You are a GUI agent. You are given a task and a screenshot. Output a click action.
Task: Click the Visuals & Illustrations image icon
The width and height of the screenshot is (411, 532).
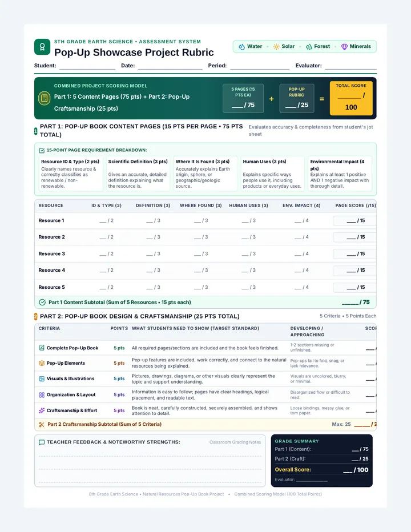tap(42, 378)
